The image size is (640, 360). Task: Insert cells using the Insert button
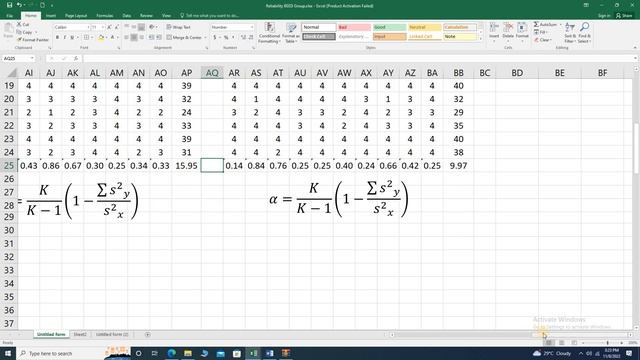[494, 32]
